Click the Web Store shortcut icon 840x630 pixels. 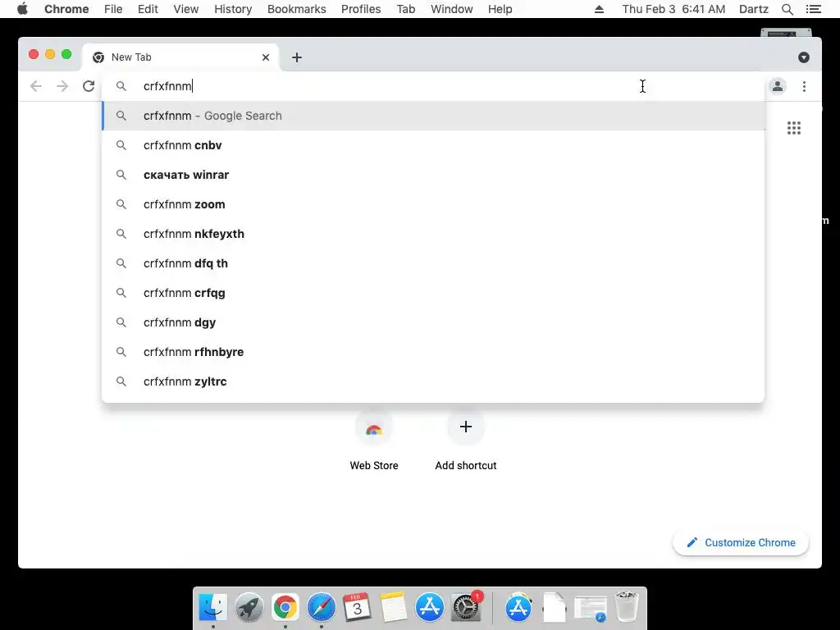(x=374, y=427)
